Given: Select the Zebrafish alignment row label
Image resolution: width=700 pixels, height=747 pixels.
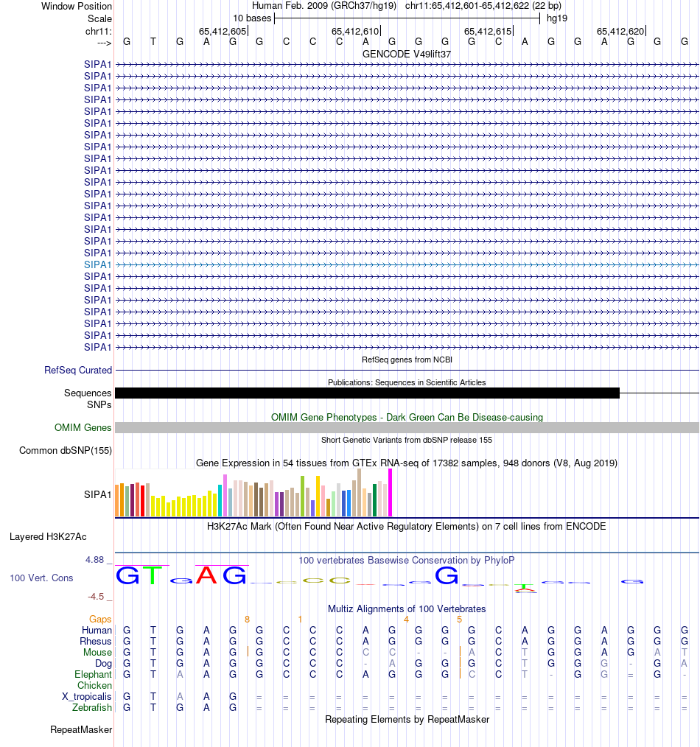Looking at the screenshot, I should (x=92, y=707).
